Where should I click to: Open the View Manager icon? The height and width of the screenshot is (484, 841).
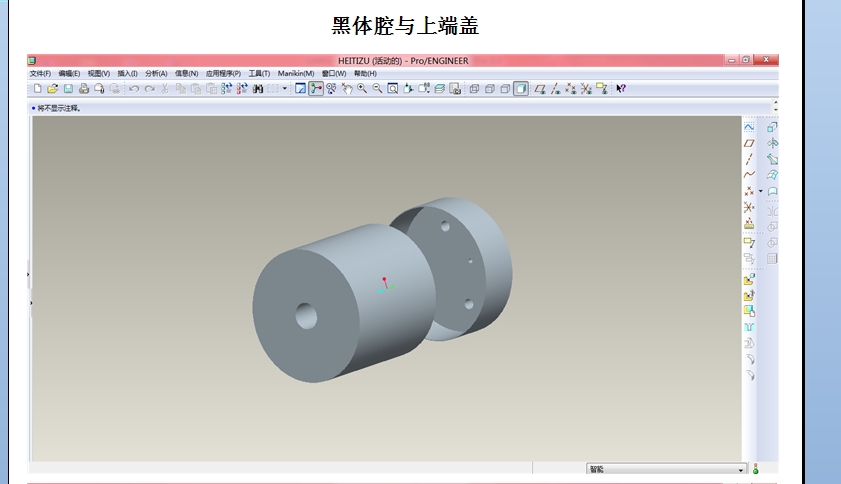455,89
